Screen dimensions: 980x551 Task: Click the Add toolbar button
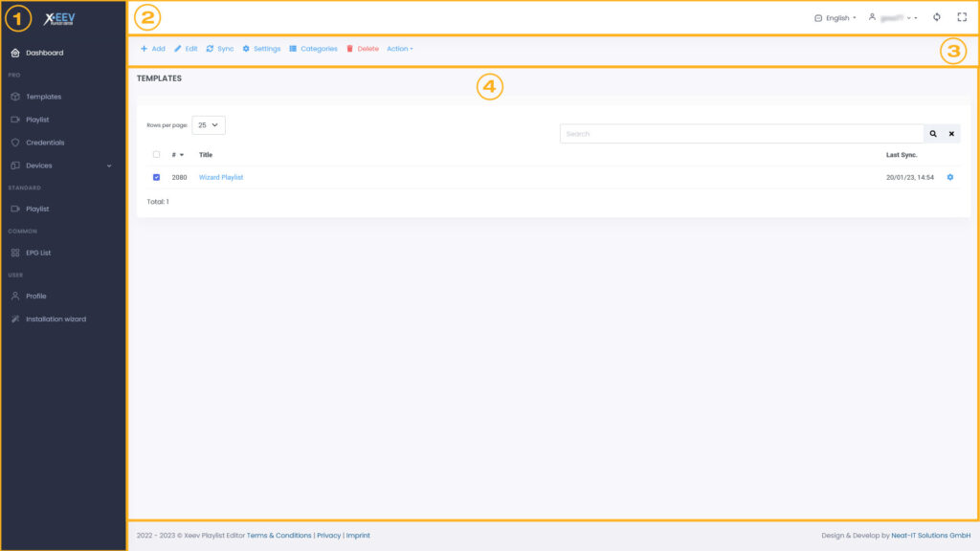(x=152, y=49)
